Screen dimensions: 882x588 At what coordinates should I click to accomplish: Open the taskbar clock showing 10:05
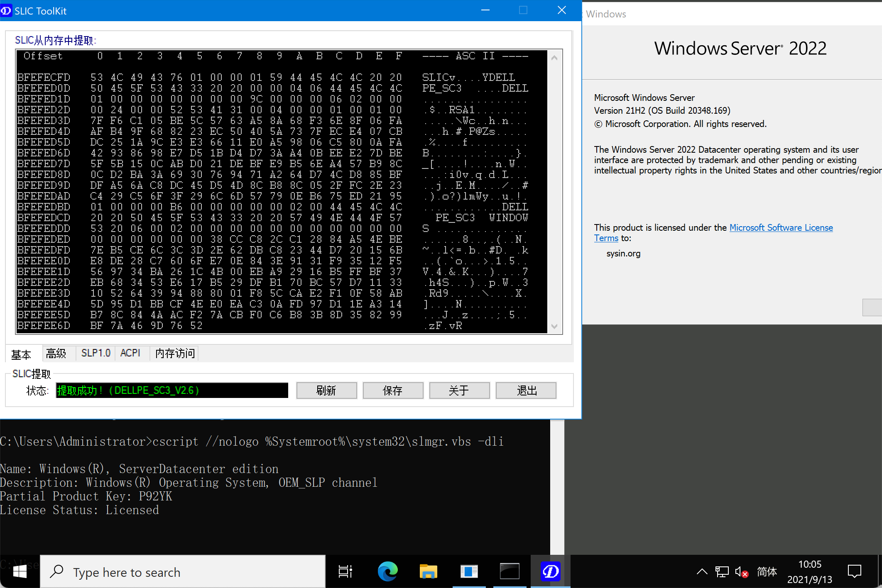810,572
